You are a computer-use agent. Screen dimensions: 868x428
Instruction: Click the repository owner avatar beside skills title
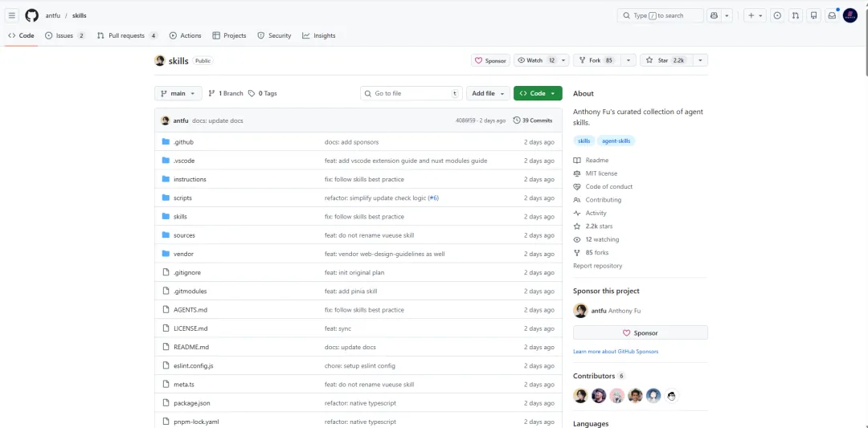[x=159, y=61]
